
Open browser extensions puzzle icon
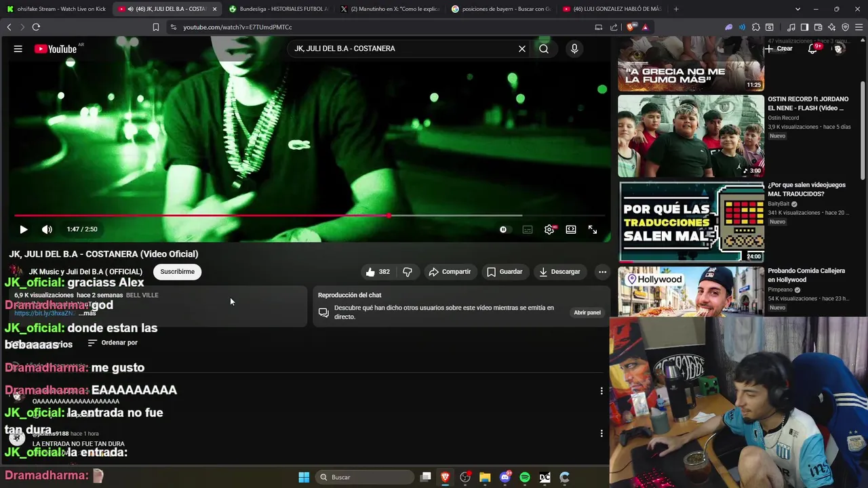756,27
